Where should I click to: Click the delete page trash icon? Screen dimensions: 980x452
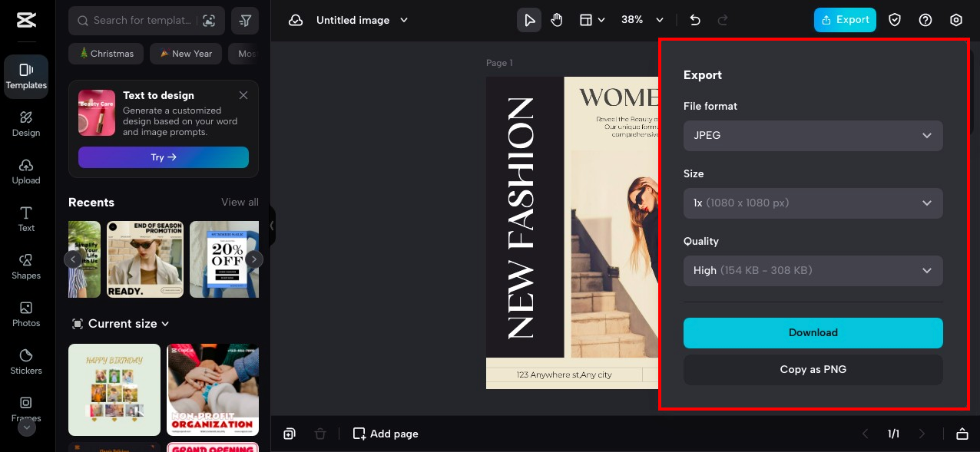320,434
